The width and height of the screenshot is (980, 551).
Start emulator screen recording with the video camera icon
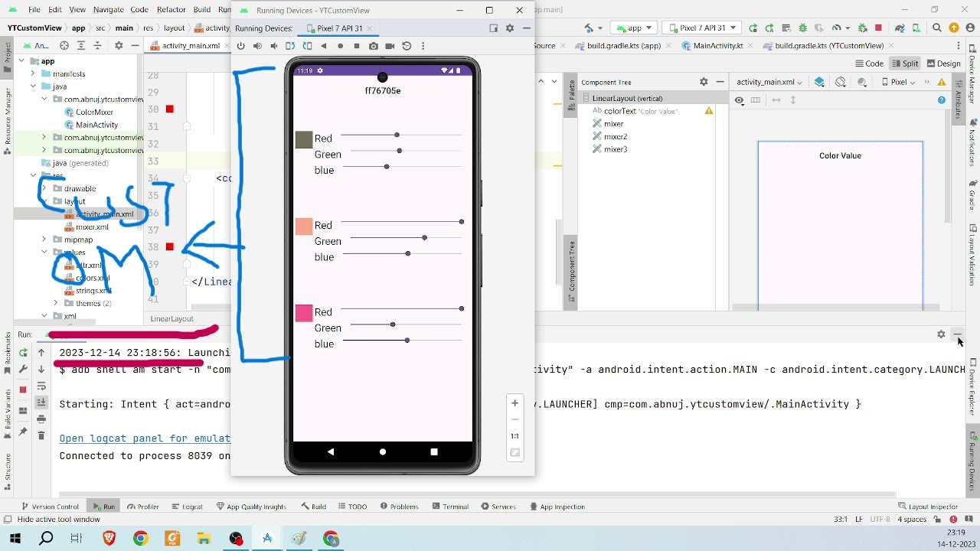[x=390, y=46]
